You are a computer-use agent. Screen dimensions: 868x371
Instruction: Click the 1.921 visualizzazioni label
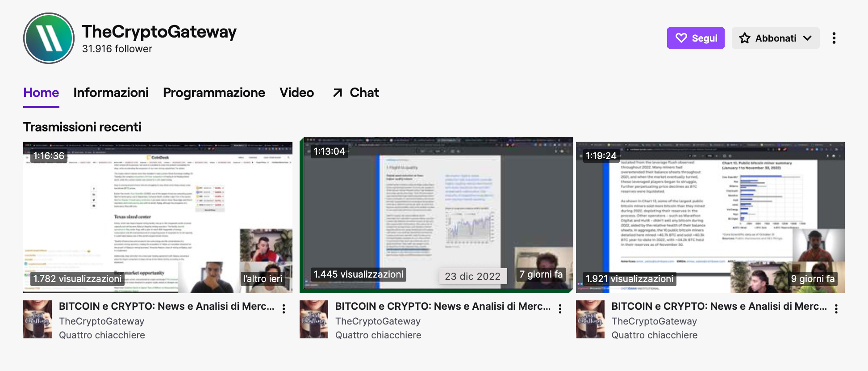click(x=630, y=279)
